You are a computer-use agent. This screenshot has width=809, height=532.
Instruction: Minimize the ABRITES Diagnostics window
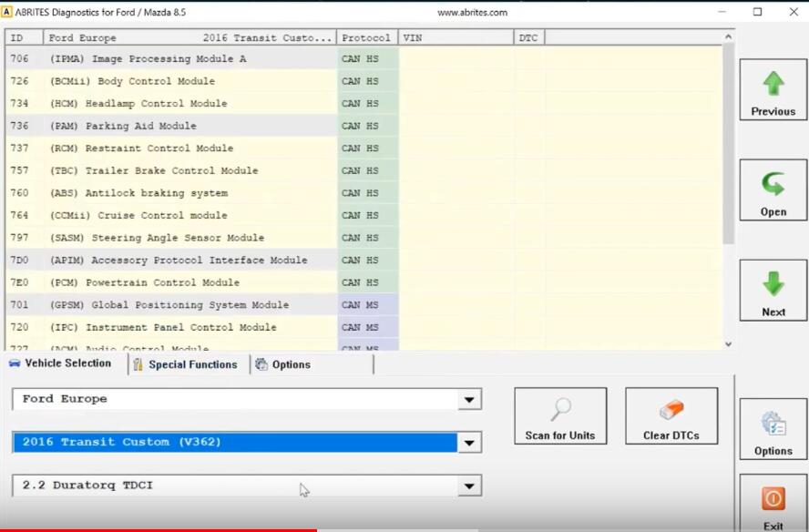(x=722, y=11)
